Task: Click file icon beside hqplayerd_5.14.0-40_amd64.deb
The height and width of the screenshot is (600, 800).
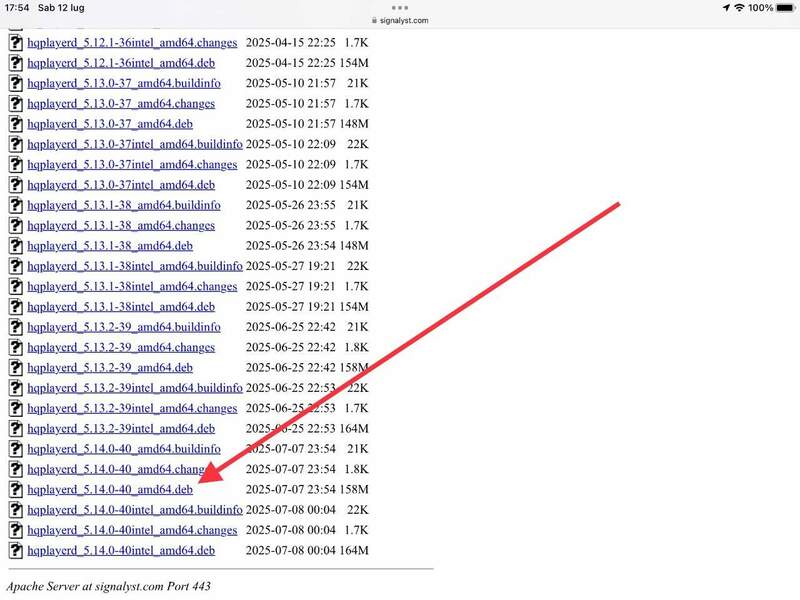Action: click(15, 490)
